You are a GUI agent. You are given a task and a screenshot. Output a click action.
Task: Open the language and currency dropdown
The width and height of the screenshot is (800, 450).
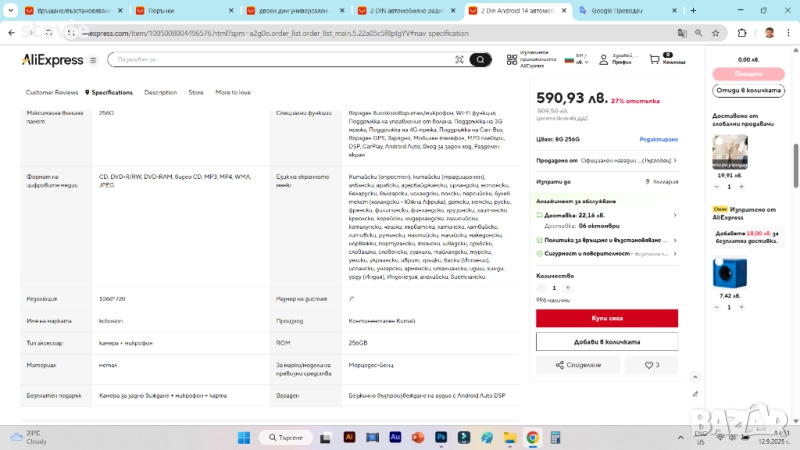(576, 60)
